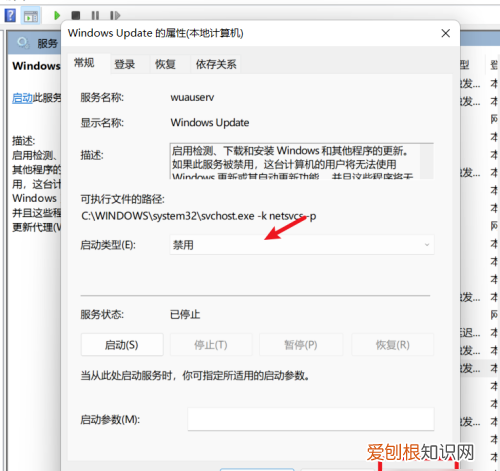Click the Pause Service toolbar icon

click(x=95, y=15)
